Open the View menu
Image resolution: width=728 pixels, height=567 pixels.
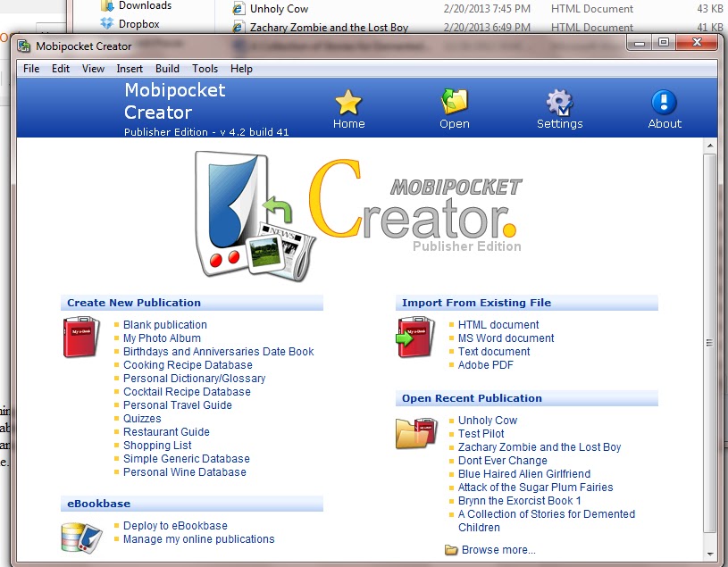pyautogui.click(x=93, y=69)
